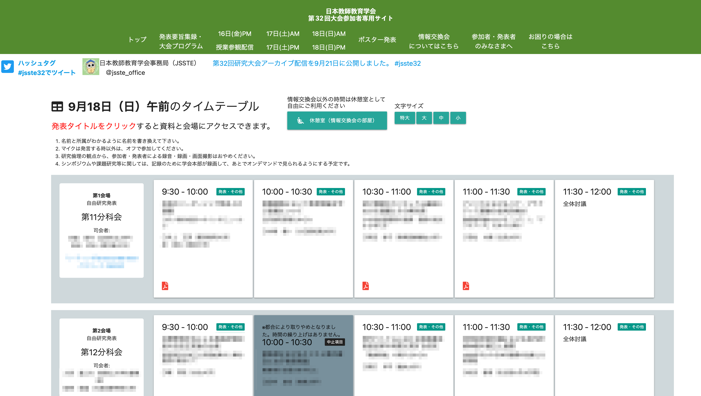Open the PDF icon in the 9:30 第11分科会 slot
This screenshot has width=701, height=396.
click(165, 286)
